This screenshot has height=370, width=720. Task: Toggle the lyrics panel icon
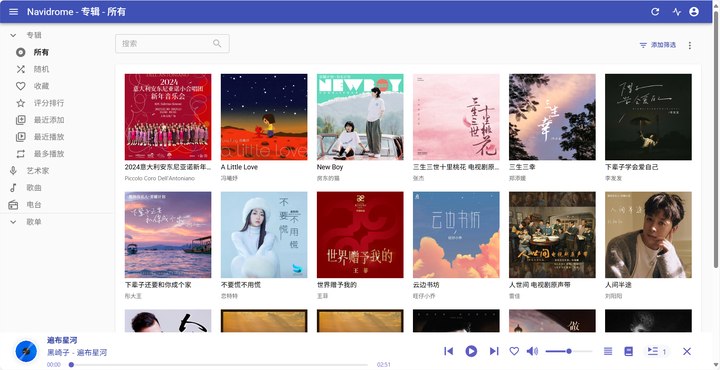[x=629, y=351]
